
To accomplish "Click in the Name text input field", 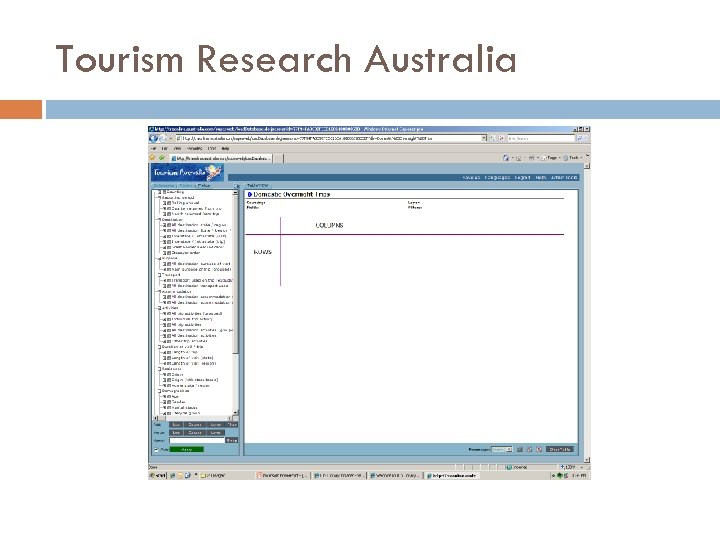I will (x=197, y=440).
